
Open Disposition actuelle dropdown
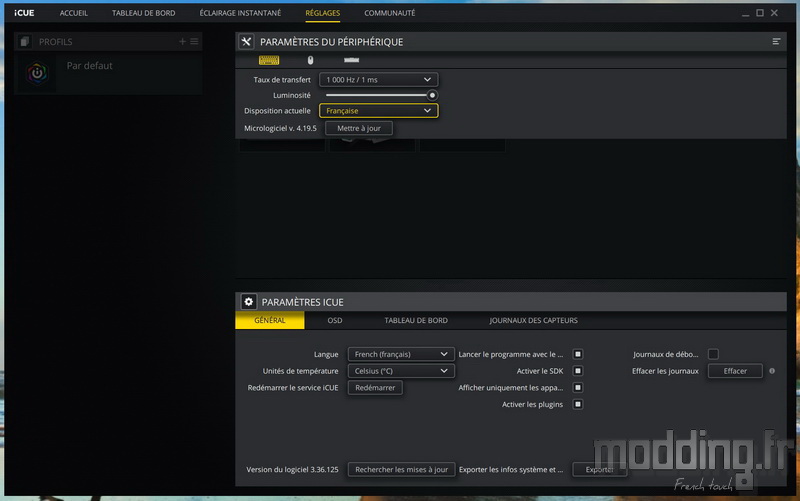(x=379, y=111)
